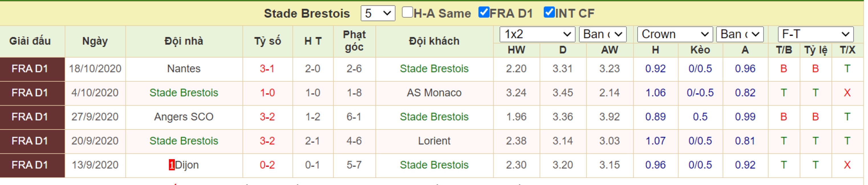This screenshot has height=185, width=868.
Task: Open the F-T result dropdown
Action: pos(816,34)
